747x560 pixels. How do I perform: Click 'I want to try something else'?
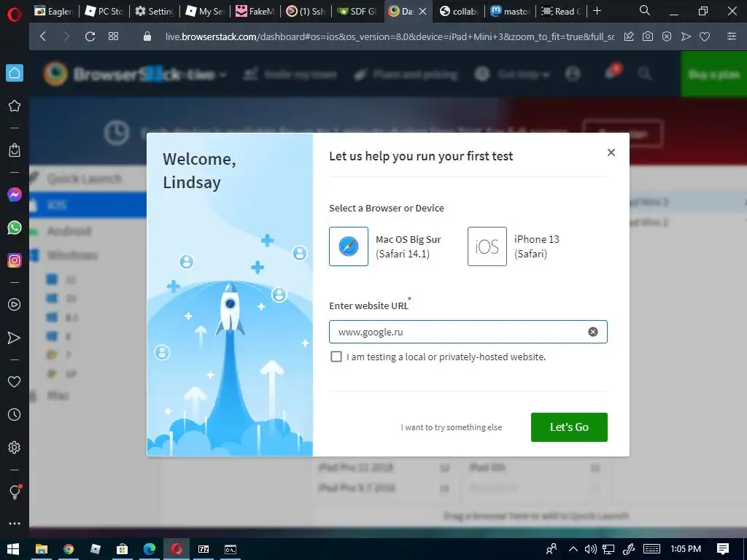click(451, 427)
